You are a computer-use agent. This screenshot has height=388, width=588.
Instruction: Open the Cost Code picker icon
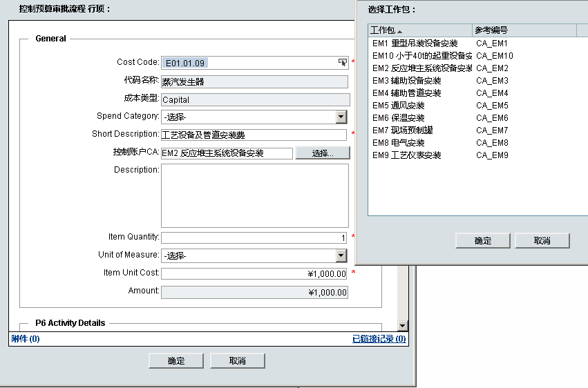coord(343,63)
